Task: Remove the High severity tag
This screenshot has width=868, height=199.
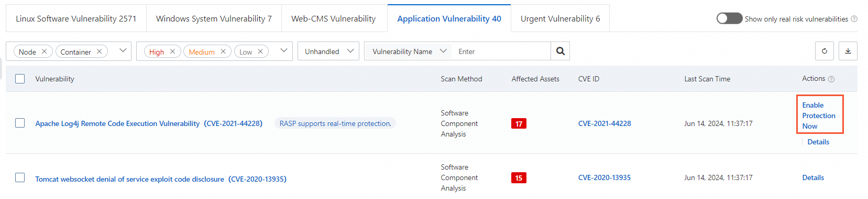Action: (x=172, y=51)
